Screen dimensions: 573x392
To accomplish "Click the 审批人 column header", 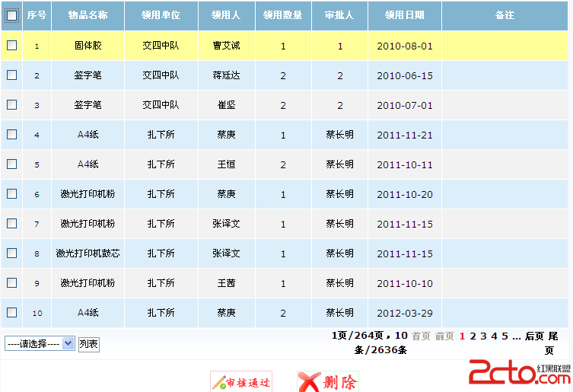I will 339,15.
